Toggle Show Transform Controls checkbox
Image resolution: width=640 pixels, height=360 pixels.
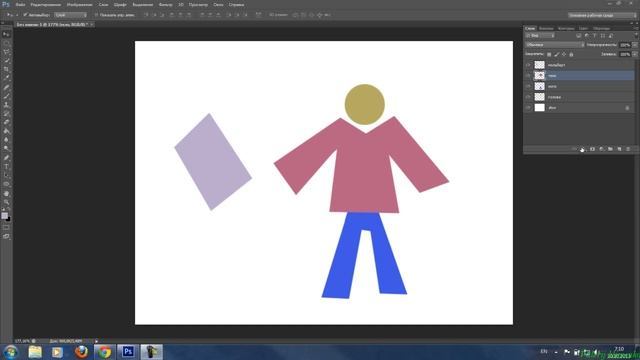pos(96,15)
